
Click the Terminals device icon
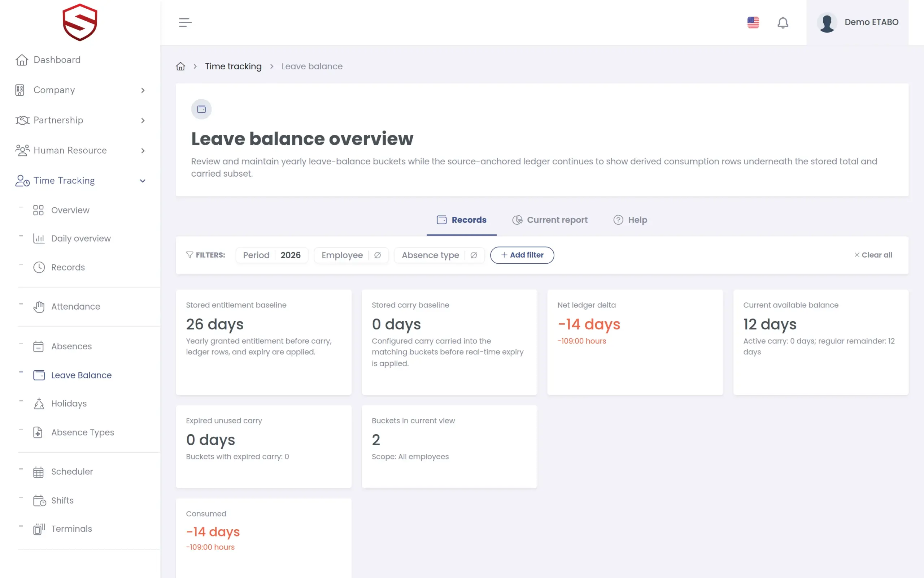pyautogui.click(x=39, y=529)
